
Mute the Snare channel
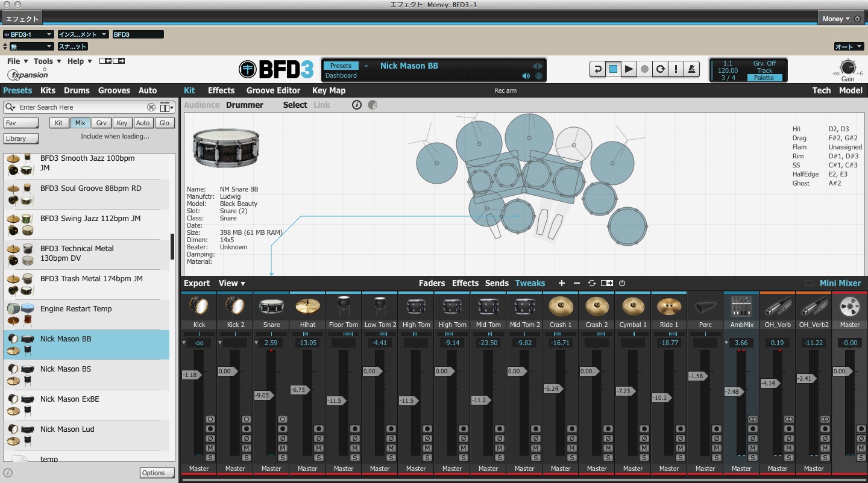[x=283, y=448]
